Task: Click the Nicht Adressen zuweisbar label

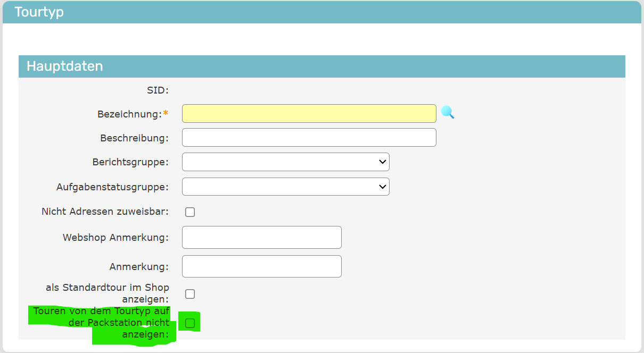Action: (105, 212)
